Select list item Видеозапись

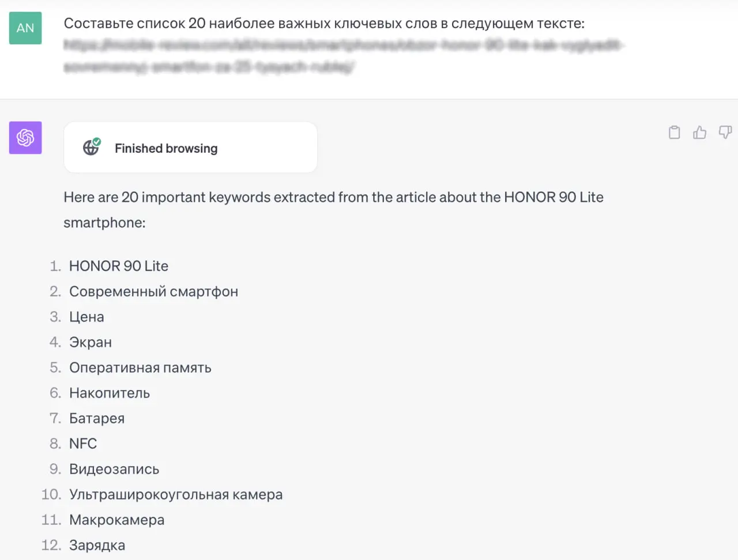click(114, 469)
